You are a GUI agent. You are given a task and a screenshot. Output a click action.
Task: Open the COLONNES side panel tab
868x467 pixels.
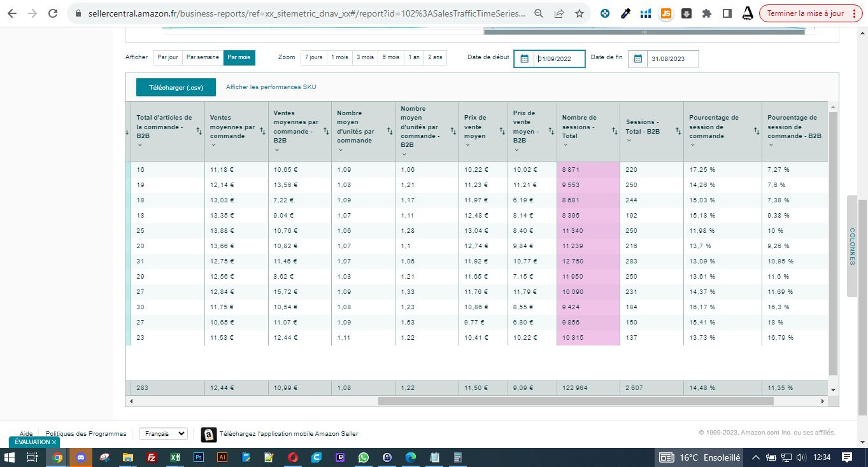coord(852,246)
